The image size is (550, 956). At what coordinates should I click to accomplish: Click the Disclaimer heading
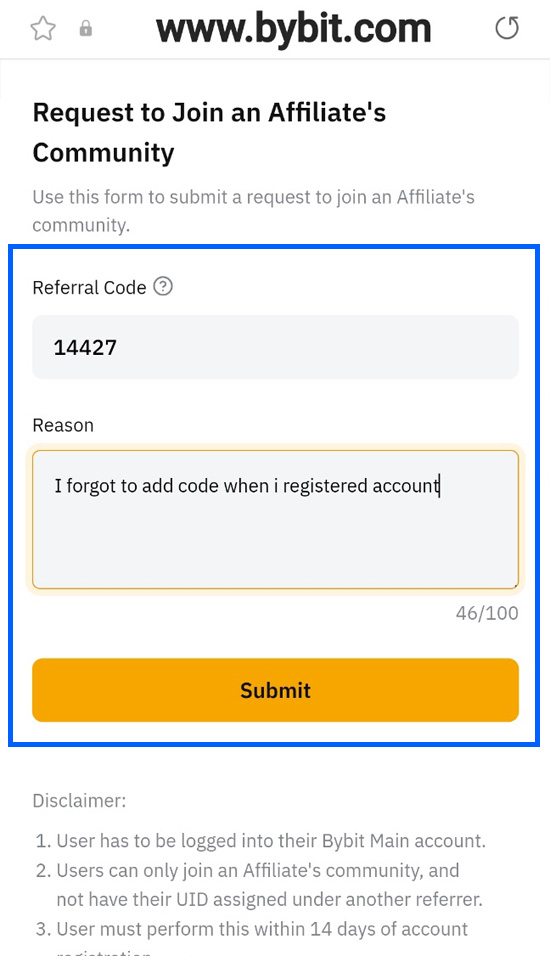[79, 800]
